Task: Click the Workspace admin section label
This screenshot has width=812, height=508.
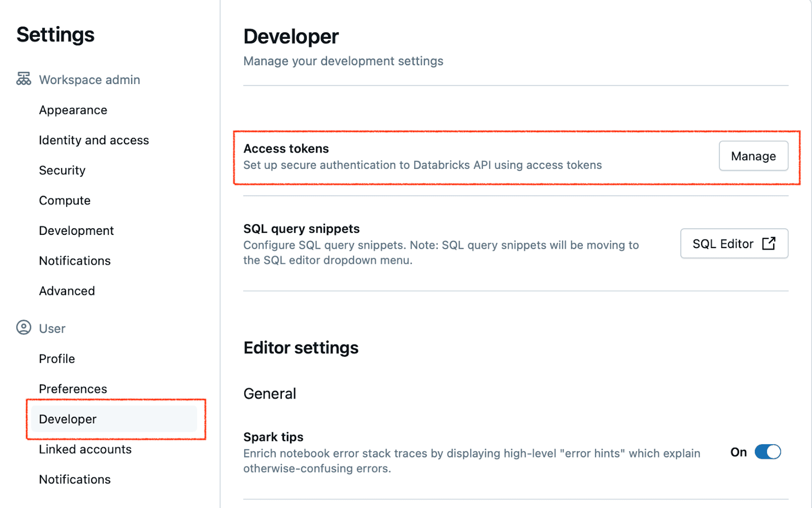Action: (90, 80)
